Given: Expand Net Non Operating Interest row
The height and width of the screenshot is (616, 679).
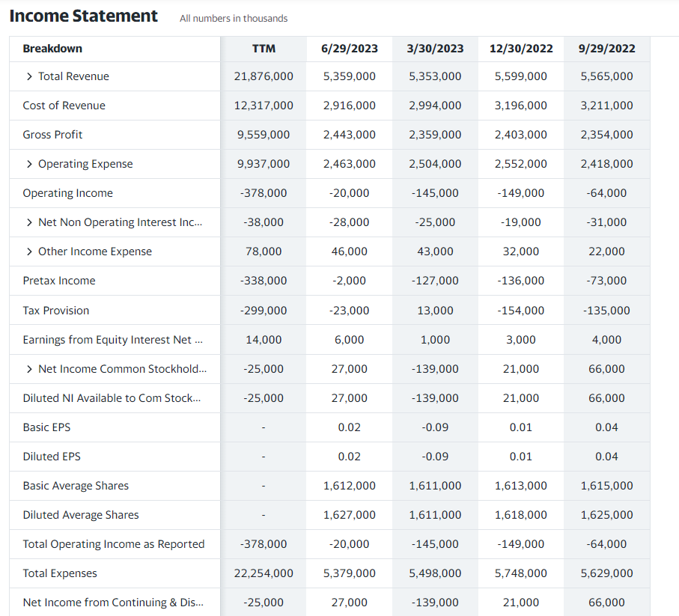Looking at the screenshot, I should tap(29, 222).
